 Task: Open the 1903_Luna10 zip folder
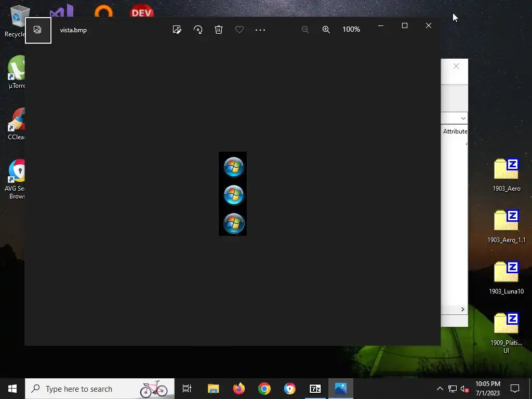pyautogui.click(x=506, y=278)
